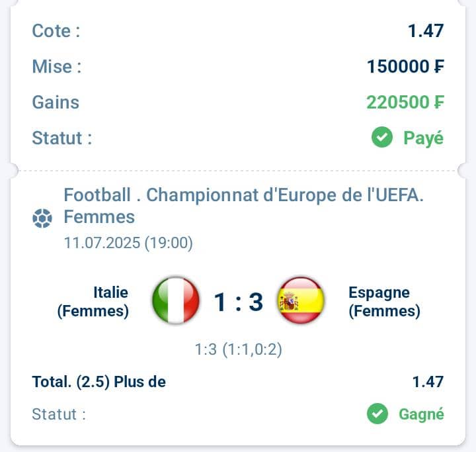Viewport: 476px width, 452px height.
Task: Click Italie (Femmes) team name
Action: (93, 302)
